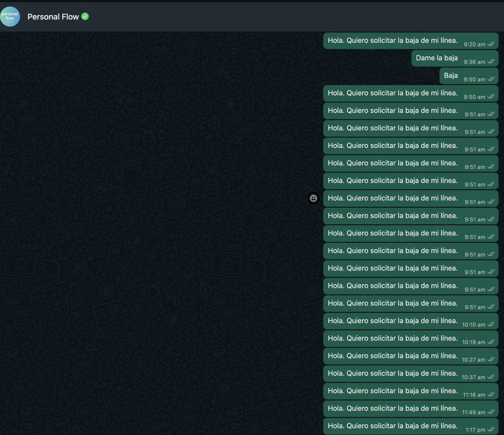Click the checkmarks on the 10:27 am message
Screen dimensions: 504x435
click(x=491, y=359)
